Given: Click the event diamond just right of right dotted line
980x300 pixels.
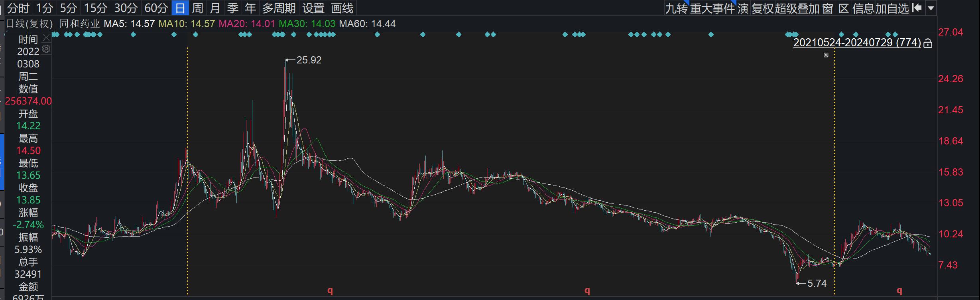Looking at the screenshot, I should pos(841,35).
